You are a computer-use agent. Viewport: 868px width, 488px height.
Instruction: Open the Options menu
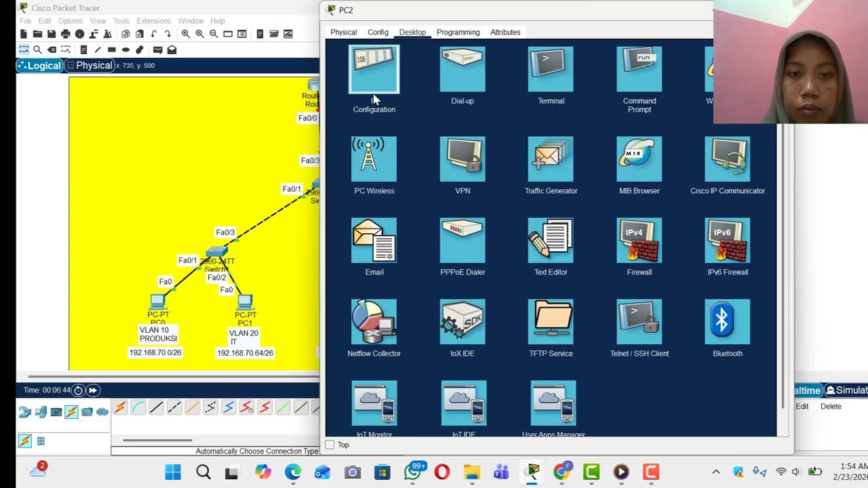[x=70, y=21]
